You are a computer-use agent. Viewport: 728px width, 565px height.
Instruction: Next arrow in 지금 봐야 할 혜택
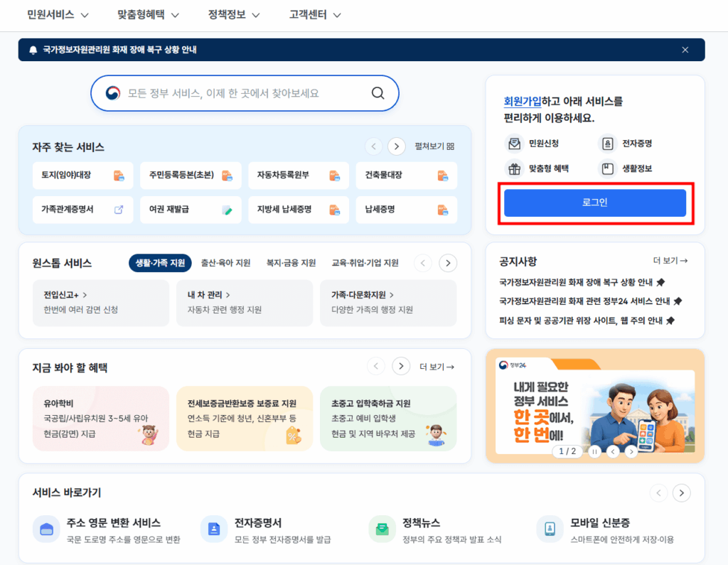[x=401, y=366]
